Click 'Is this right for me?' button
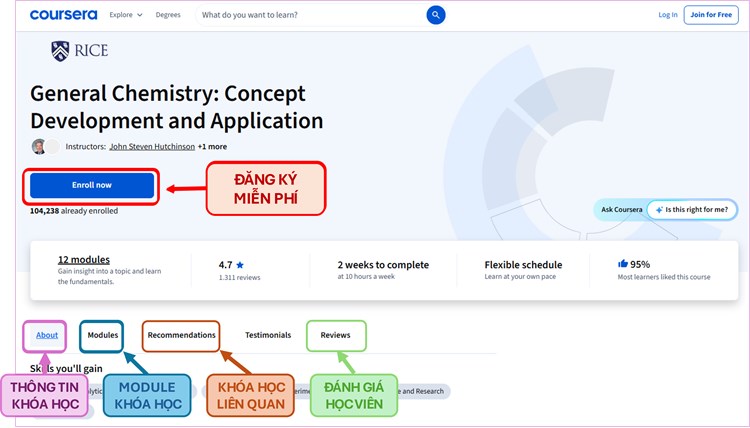 (692, 209)
